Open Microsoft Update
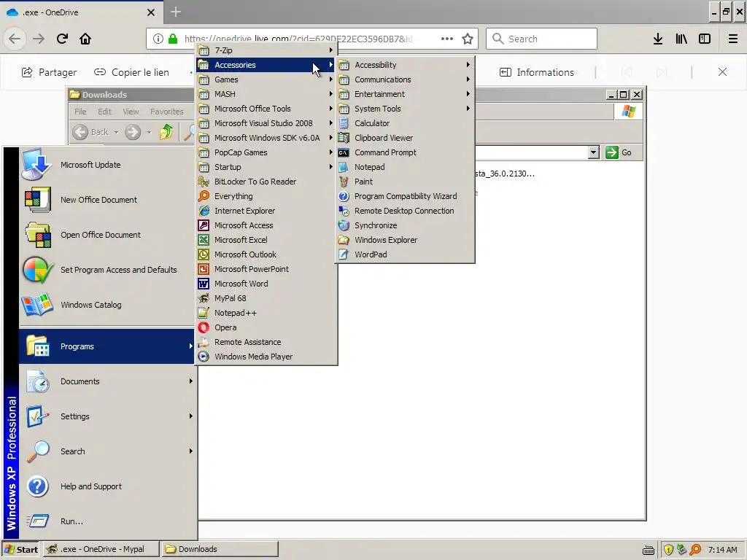Viewport: 747px width, 560px height. tap(107, 165)
